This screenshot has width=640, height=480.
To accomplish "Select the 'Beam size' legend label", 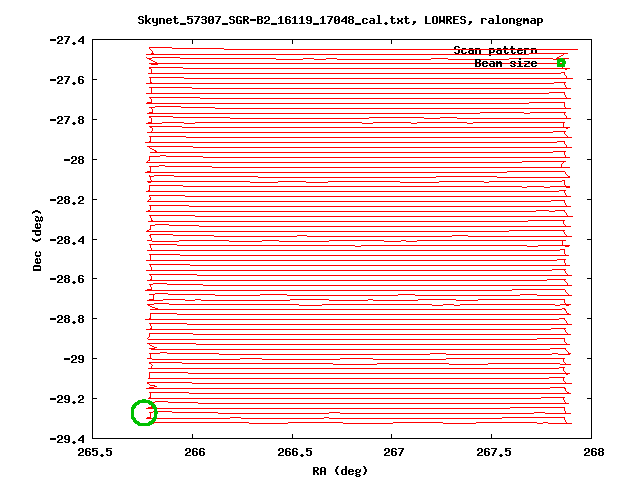I will tap(506, 64).
